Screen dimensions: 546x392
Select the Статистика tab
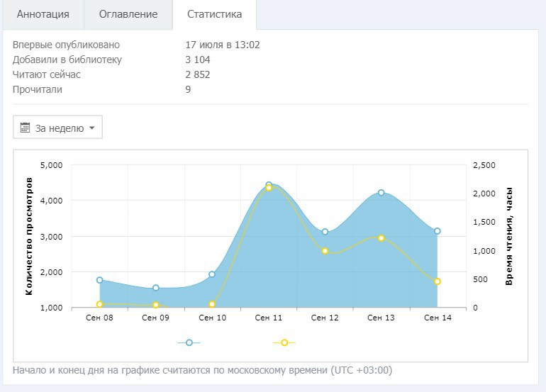[x=214, y=14]
